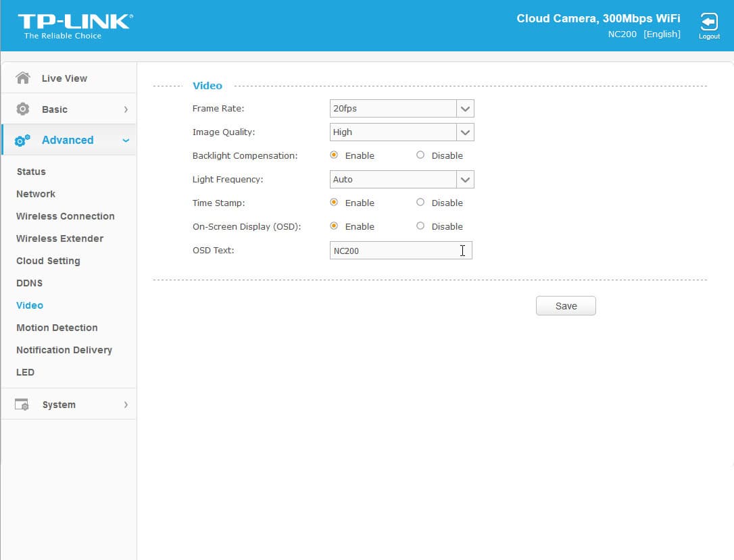This screenshot has width=734, height=560.
Task: Click the OSD Text label
Action: [214, 251]
